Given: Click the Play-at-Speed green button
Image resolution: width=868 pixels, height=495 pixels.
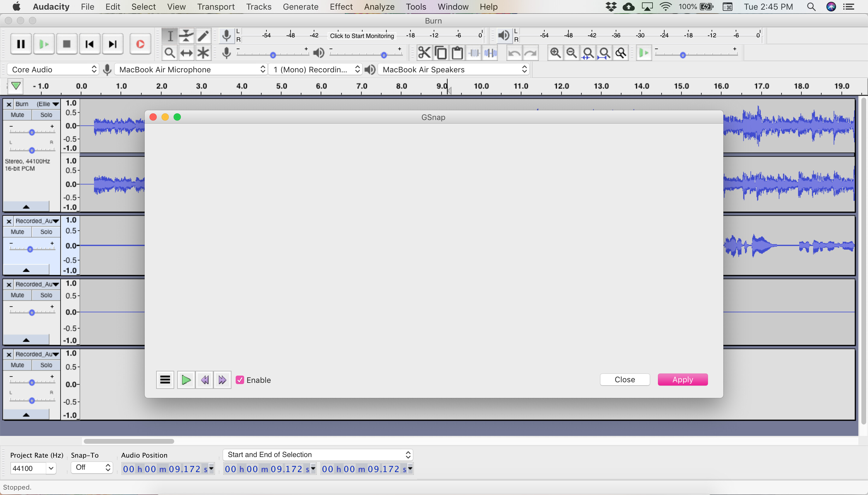Looking at the screenshot, I should (644, 53).
